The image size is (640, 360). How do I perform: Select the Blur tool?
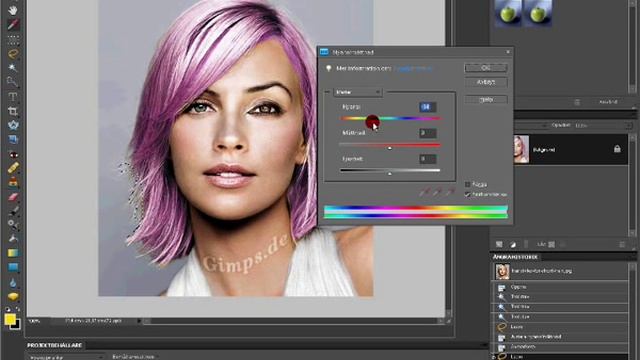13,282
